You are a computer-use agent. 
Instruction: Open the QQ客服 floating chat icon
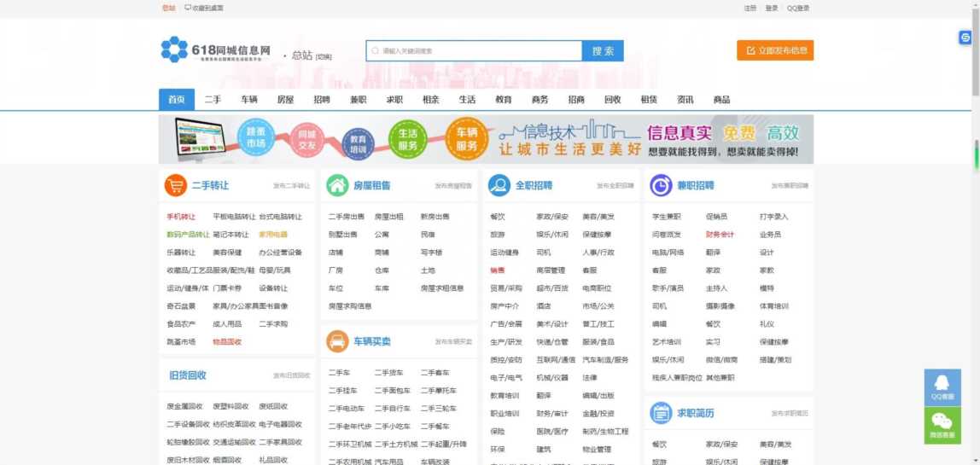tap(942, 387)
